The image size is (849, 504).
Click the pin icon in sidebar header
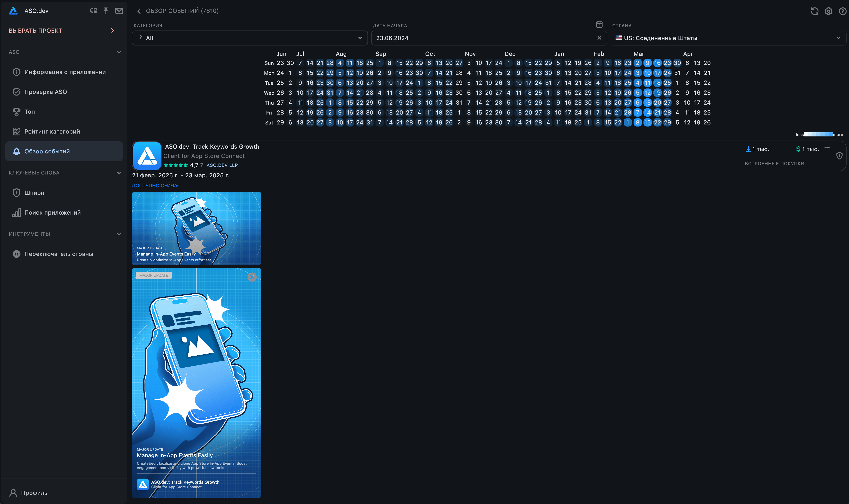click(x=106, y=11)
